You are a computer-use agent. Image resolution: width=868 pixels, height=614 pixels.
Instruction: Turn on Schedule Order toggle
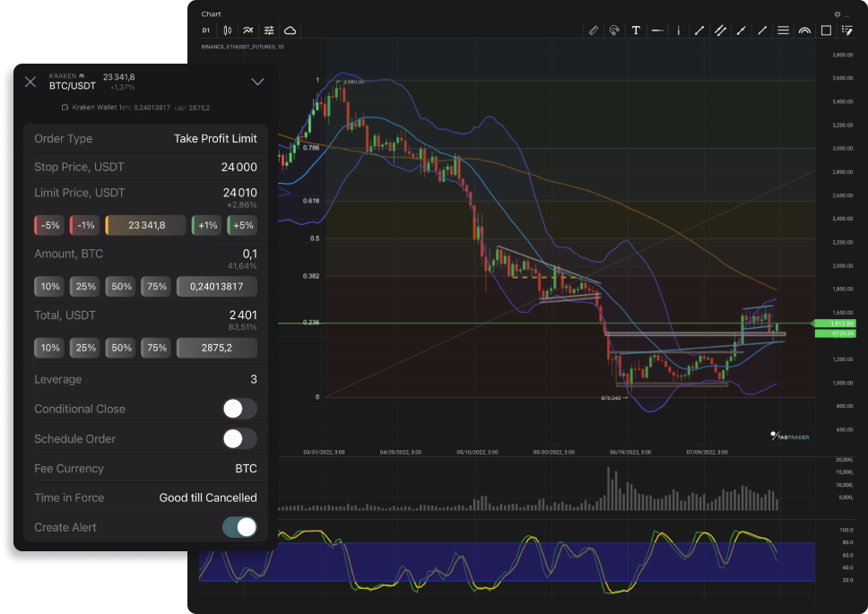pos(239,439)
